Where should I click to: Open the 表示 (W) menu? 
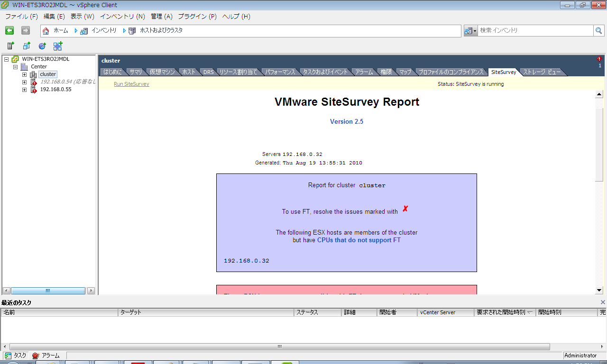tap(83, 17)
